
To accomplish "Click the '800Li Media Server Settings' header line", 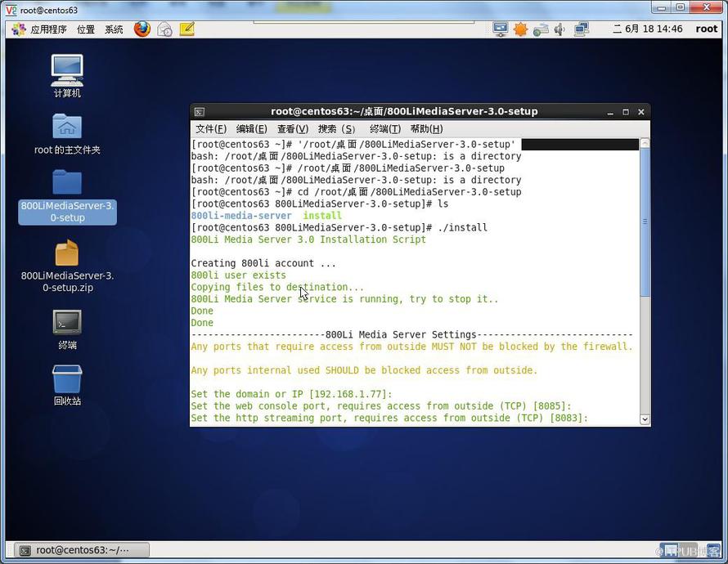I will (x=411, y=334).
